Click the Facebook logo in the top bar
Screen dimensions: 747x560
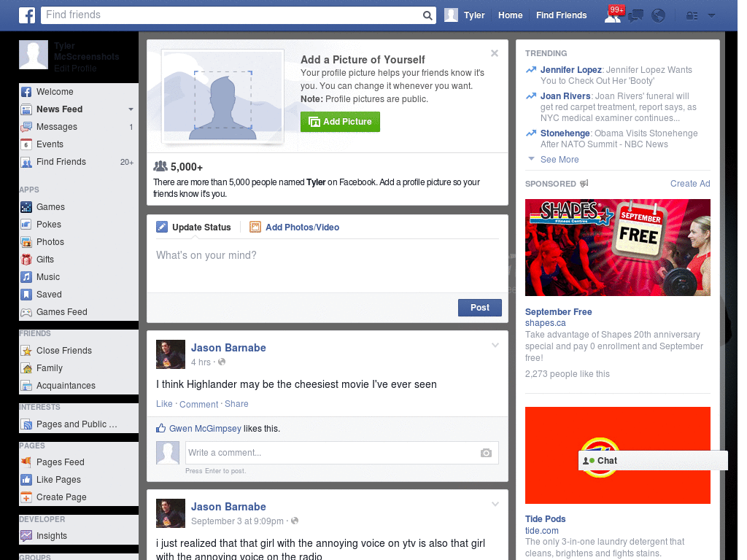(27, 15)
